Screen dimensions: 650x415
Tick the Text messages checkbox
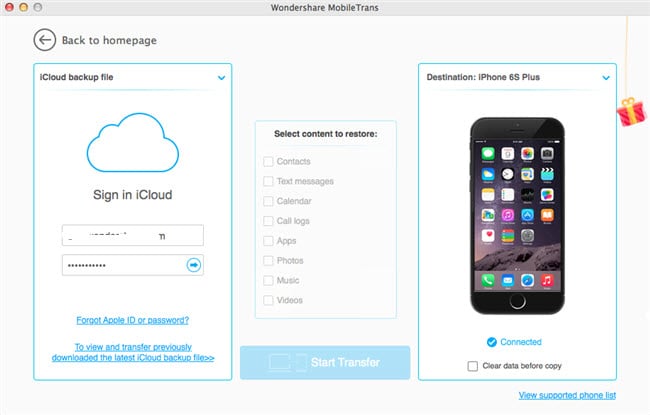click(x=268, y=181)
